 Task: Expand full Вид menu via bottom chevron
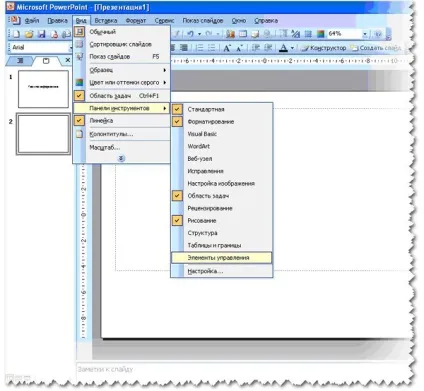coord(121,158)
